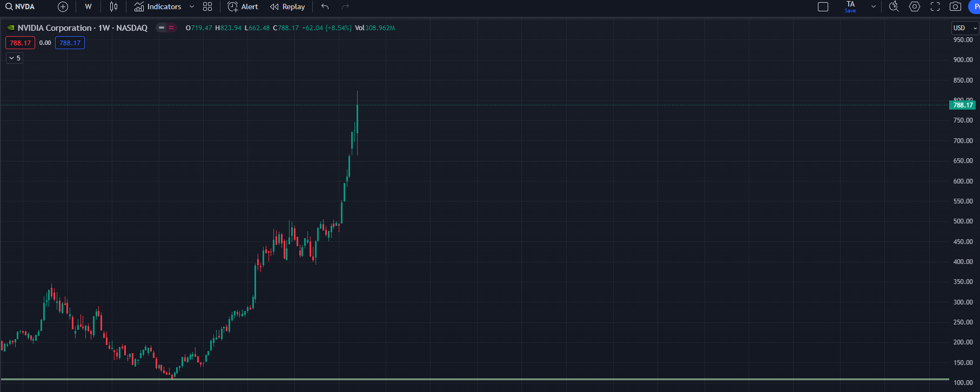Create an Alert

coord(243,6)
